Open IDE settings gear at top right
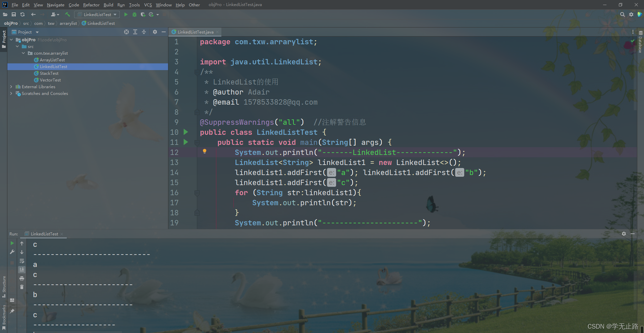The width and height of the screenshot is (644, 333). click(x=631, y=14)
